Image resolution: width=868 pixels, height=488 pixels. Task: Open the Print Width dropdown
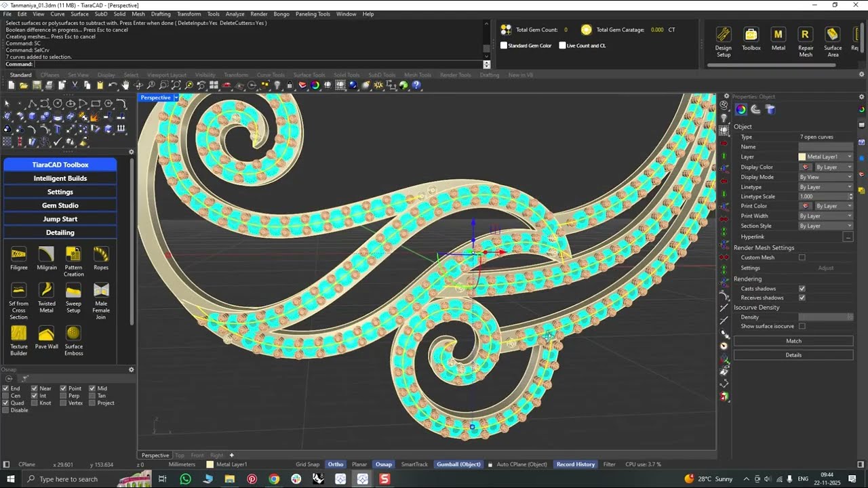[826, 216]
